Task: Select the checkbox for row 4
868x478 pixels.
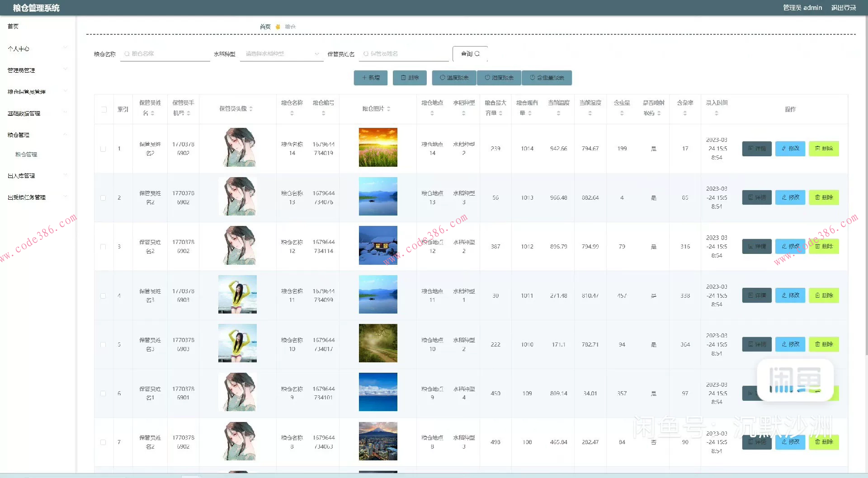Action: pyautogui.click(x=103, y=296)
